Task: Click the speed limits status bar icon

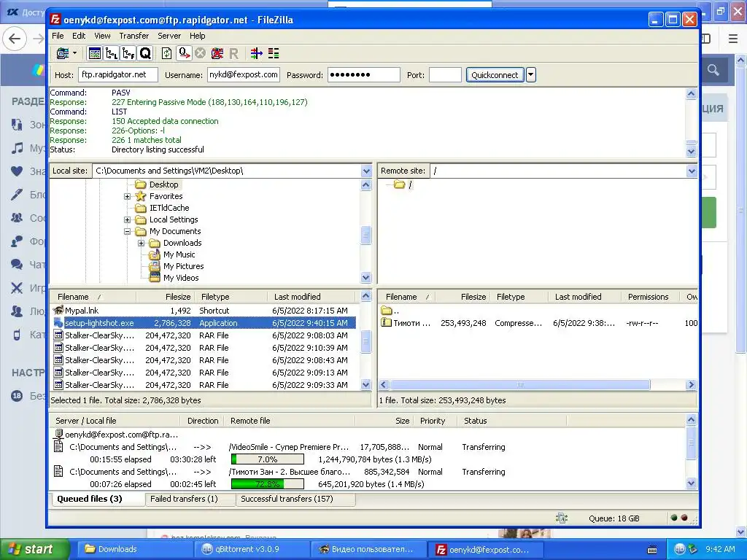Action: pyautogui.click(x=562, y=518)
